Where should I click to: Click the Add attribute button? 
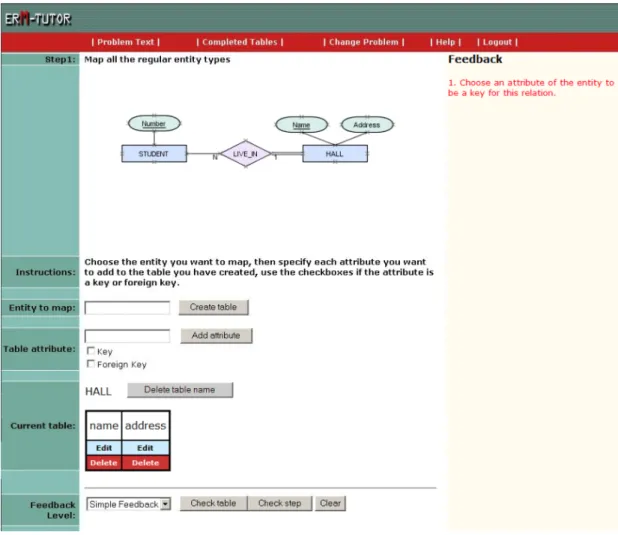click(x=216, y=336)
